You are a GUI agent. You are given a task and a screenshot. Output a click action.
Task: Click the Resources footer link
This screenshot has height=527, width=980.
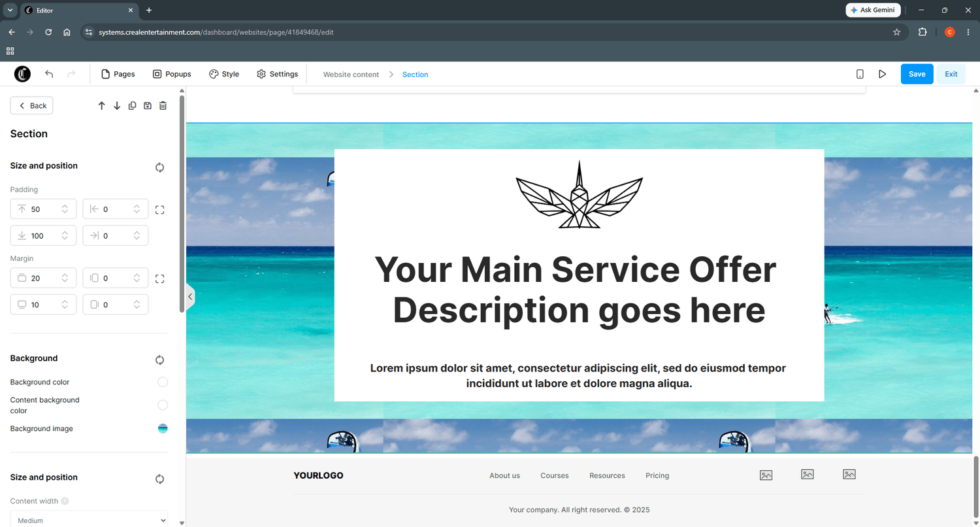tap(607, 475)
